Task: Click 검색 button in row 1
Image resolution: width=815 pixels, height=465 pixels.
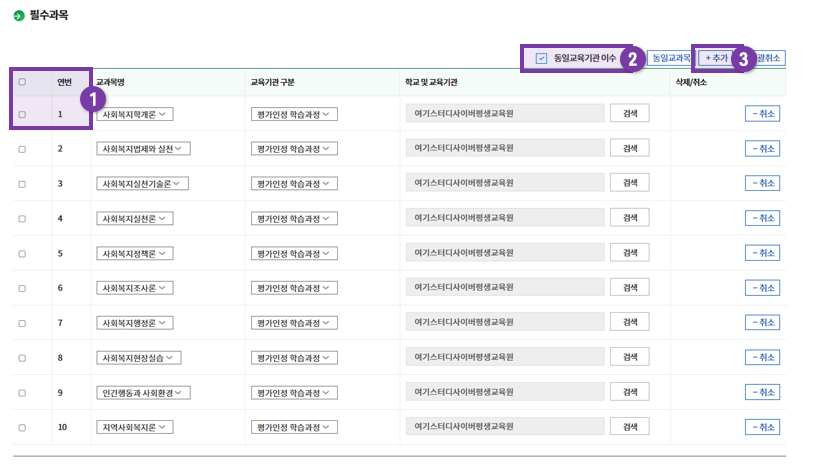Action: click(x=630, y=113)
